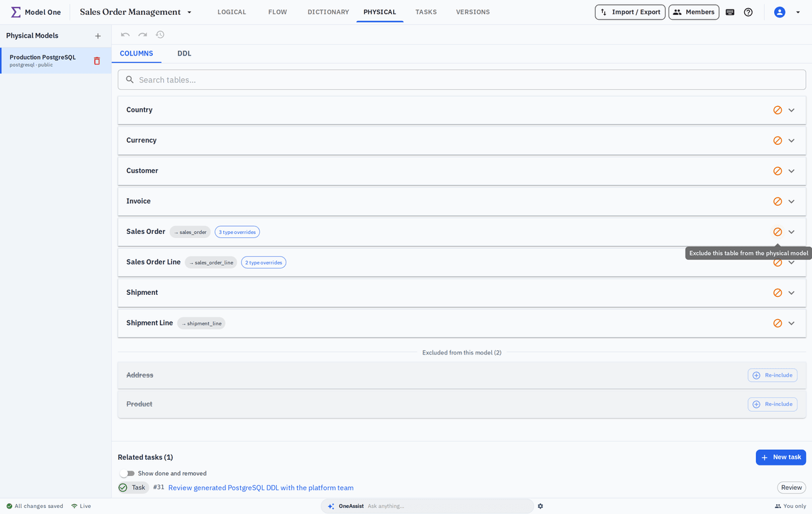
Task: Open the history clock icon
Action: click(x=160, y=34)
